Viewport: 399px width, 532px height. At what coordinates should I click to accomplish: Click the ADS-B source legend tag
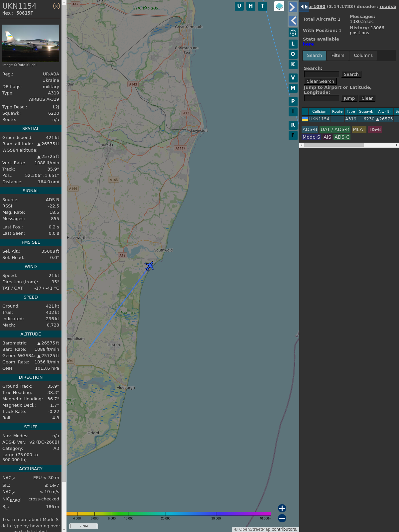pyautogui.click(x=310, y=130)
